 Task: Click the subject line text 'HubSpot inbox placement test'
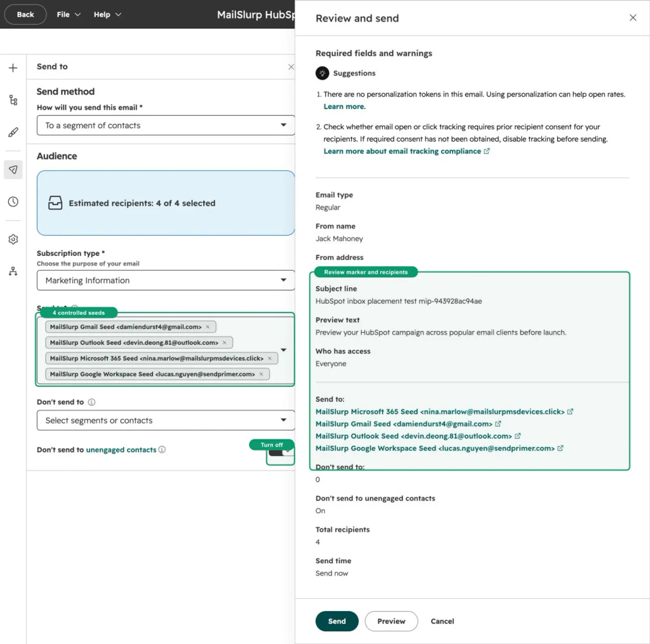coord(366,301)
